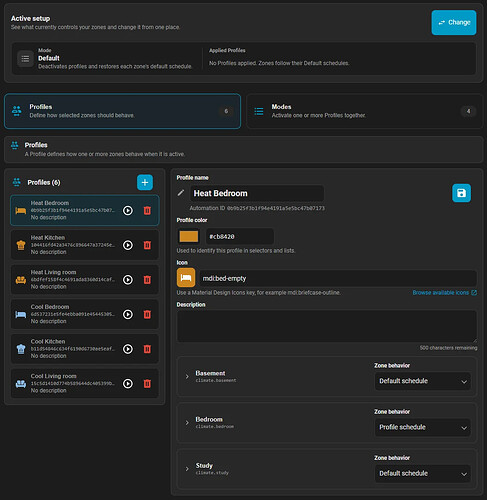Screen dimensions: 487x500
Task: Select the Heat Bedroom bed icon in list
Action: pyautogui.click(x=21, y=211)
